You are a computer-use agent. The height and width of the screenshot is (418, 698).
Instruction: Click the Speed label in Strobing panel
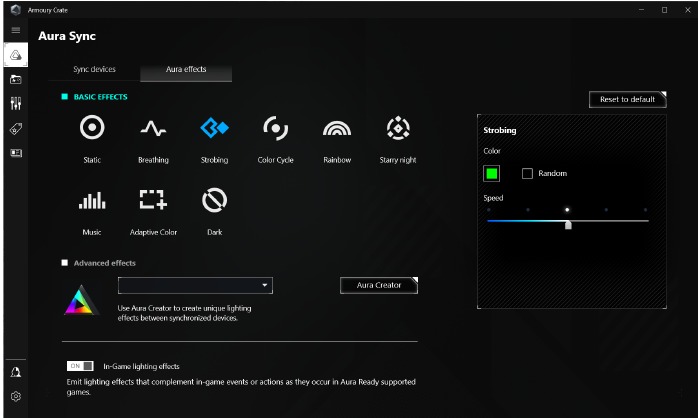(493, 198)
